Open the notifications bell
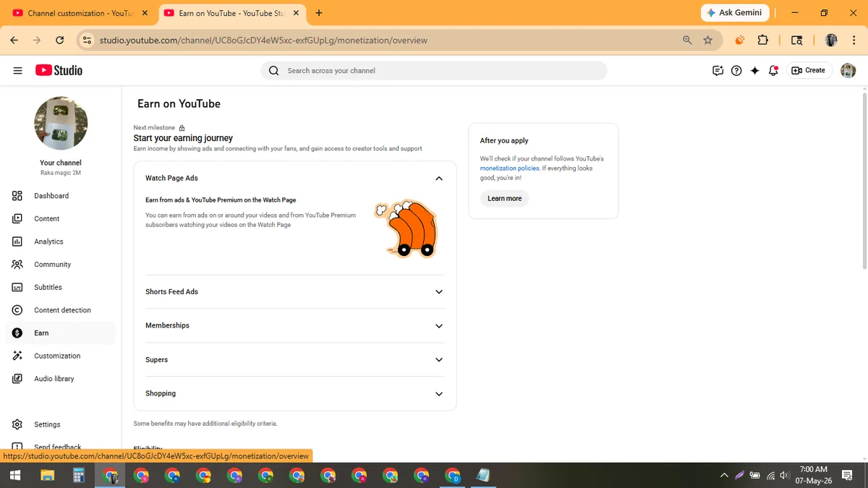 tap(773, 71)
